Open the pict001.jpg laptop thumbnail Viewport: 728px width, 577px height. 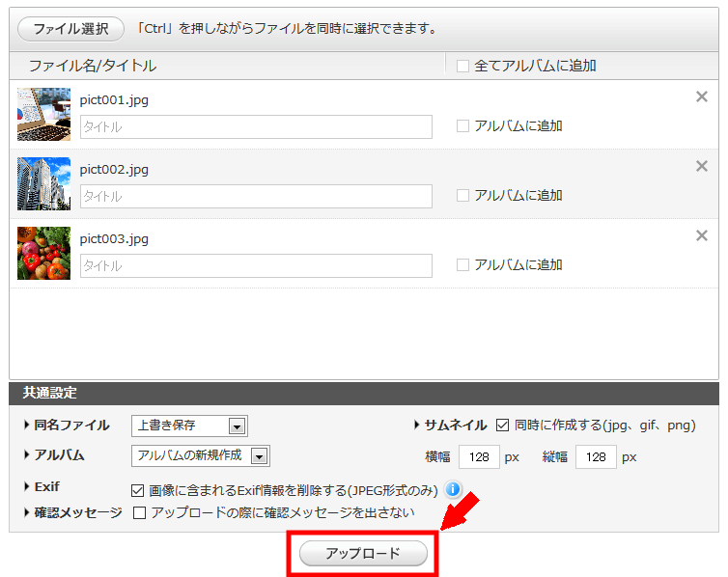tap(44, 114)
